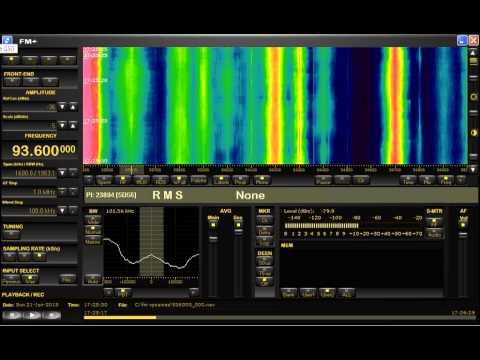The height and width of the screenshot is (360, 480).
Task: Increase the amplitude Scale with up arrow
Action: pyautogui.click(x=73, y=125)
